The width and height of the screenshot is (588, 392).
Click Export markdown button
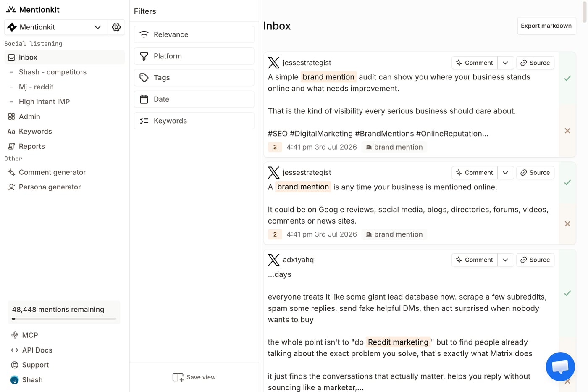point(546,26)
